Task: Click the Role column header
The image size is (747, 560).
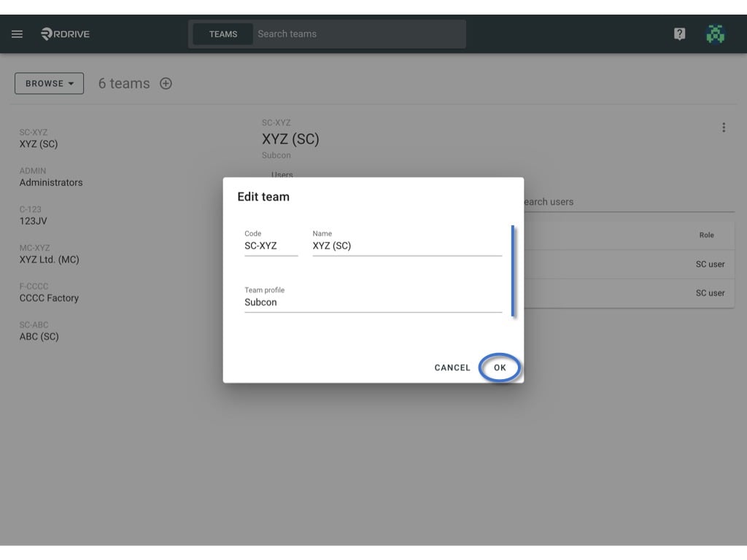Action: [x=706, y=236]
